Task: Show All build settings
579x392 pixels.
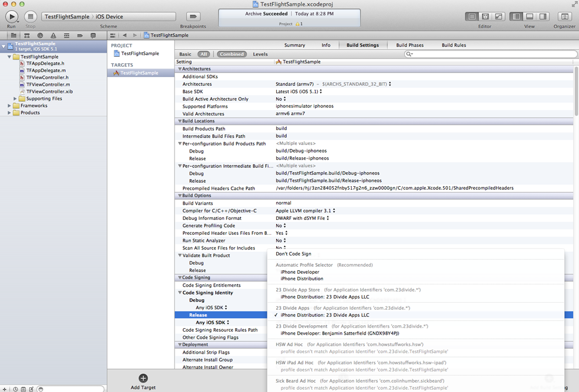Action: point(203,54)
